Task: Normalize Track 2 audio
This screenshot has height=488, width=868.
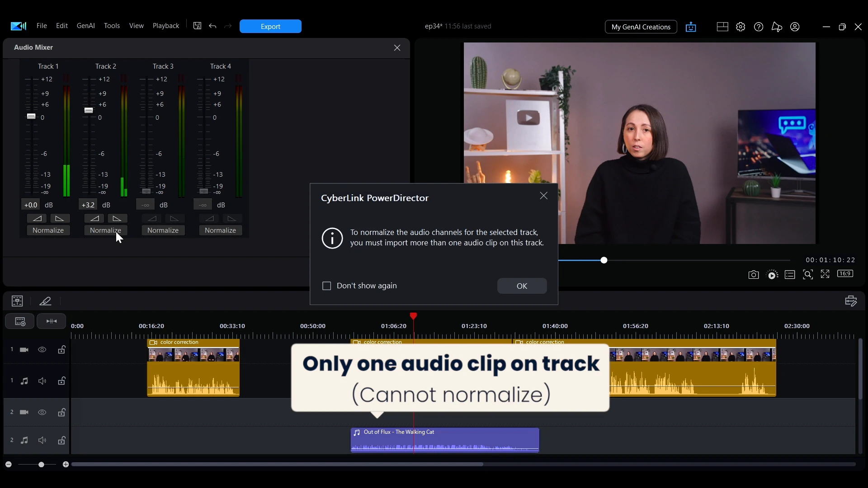Action: tap(106, 230)
